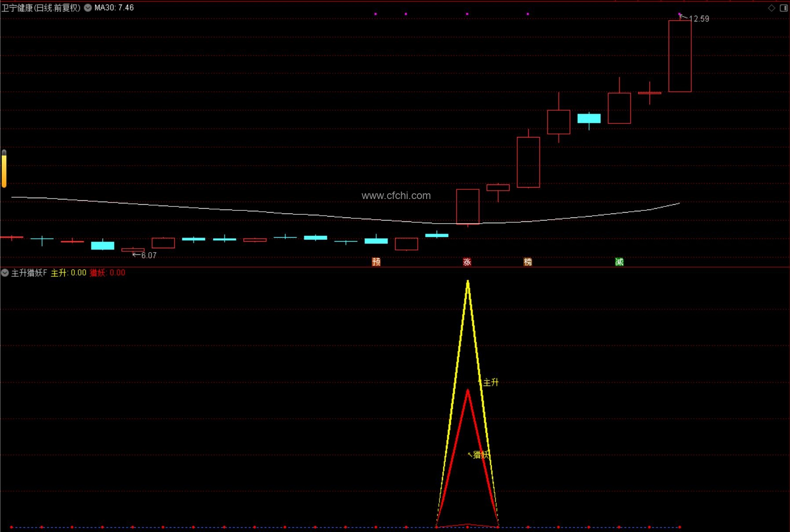Expand the 主升猎妖F indicator menu arrow
Image resolution: width=790 pixels, height=532 pixels.
click(x=5, y=273)
